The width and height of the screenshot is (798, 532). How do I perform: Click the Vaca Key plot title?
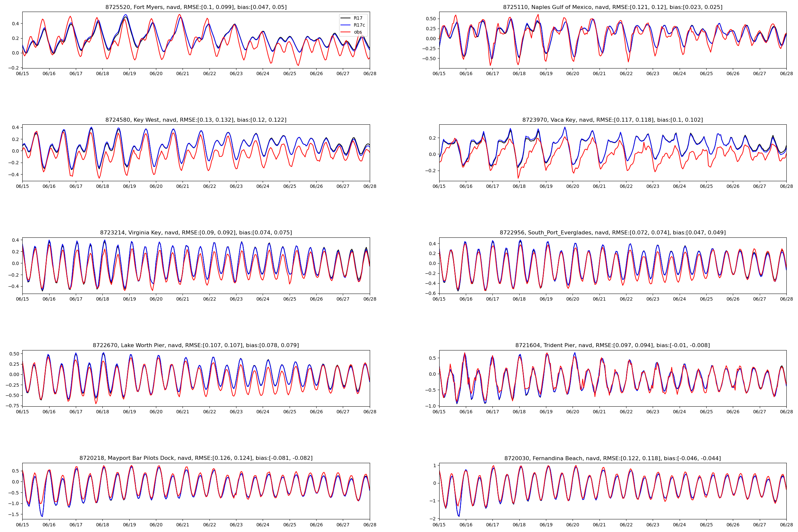click(612, 120)
